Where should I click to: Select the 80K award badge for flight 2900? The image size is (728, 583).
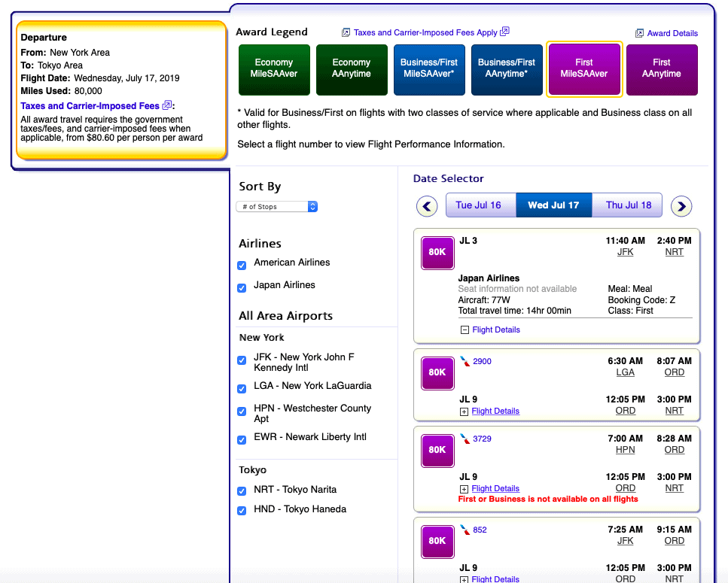point(437,373)
